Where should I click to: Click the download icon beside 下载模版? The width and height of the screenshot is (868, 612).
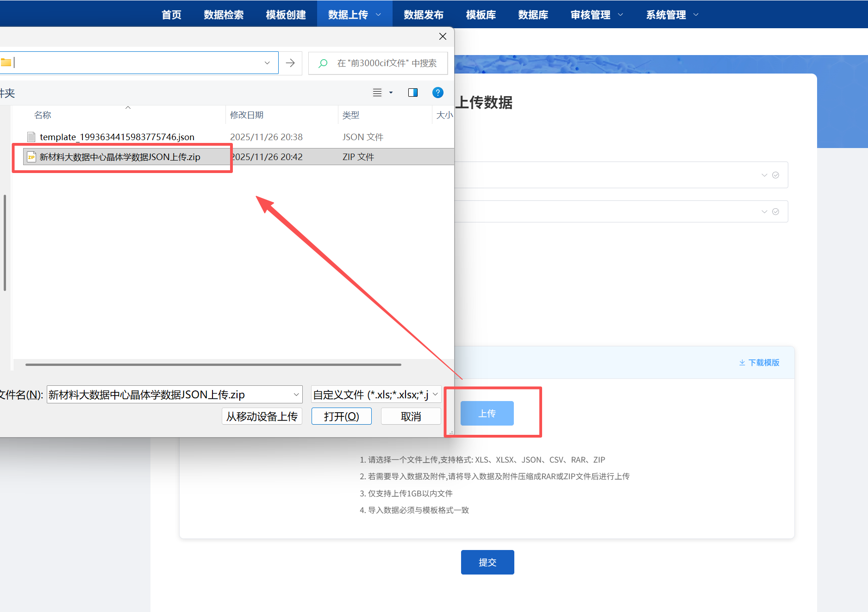[x=742, y=363]
